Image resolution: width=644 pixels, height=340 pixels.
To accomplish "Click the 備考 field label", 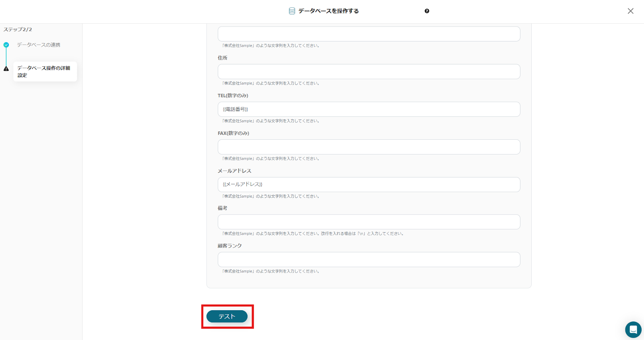I will 223,208.
